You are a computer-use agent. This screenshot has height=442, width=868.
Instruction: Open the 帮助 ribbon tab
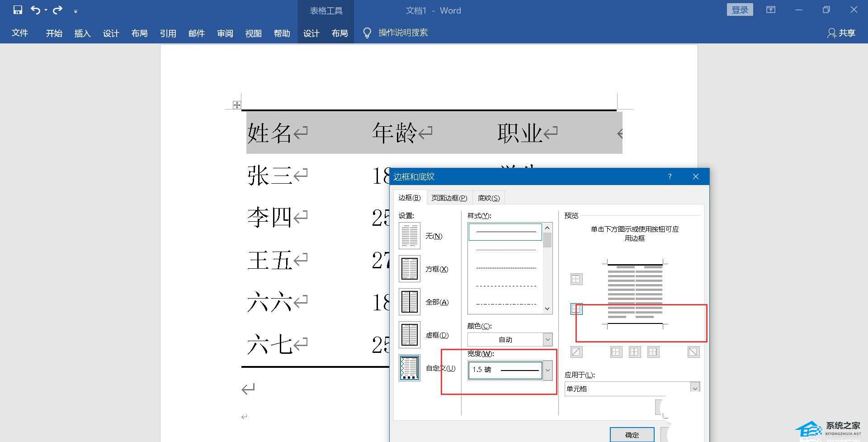coord(282,33)
